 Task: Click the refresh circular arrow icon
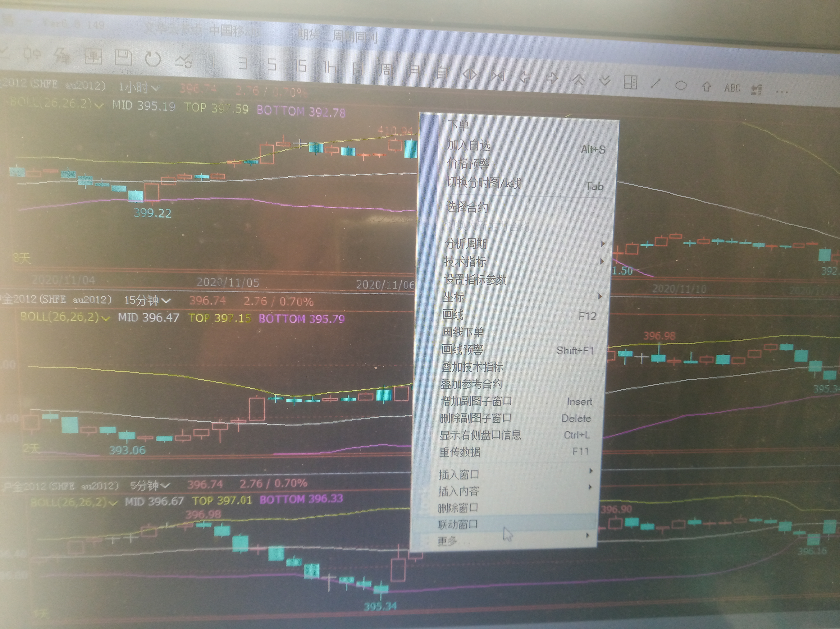153,59
